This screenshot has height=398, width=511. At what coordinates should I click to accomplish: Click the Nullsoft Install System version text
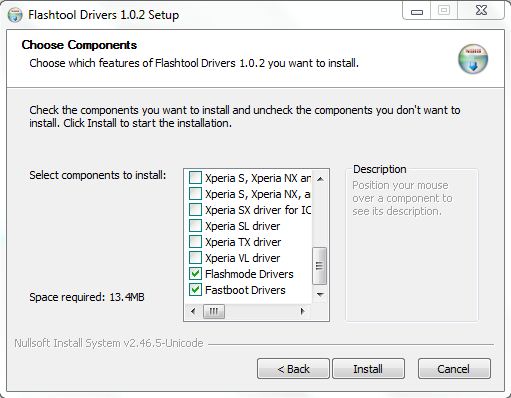pyautogui.click(x=109, y=343)
